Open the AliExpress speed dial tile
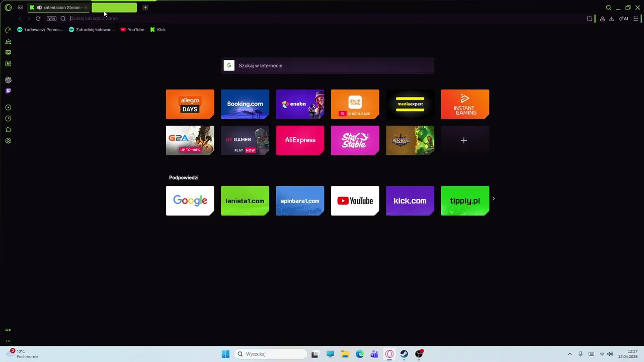Viewport: 644px width, 362px height. (x=300, y=140)
